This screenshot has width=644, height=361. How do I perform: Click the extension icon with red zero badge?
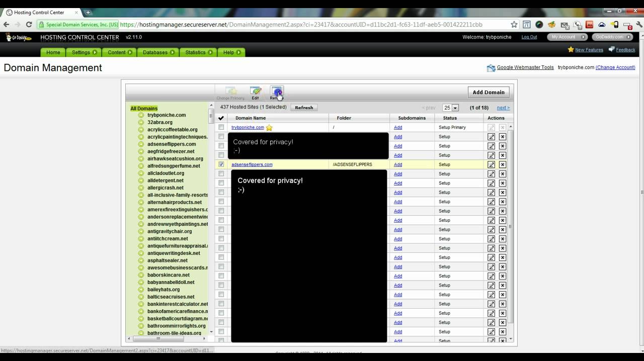point(627,25)
